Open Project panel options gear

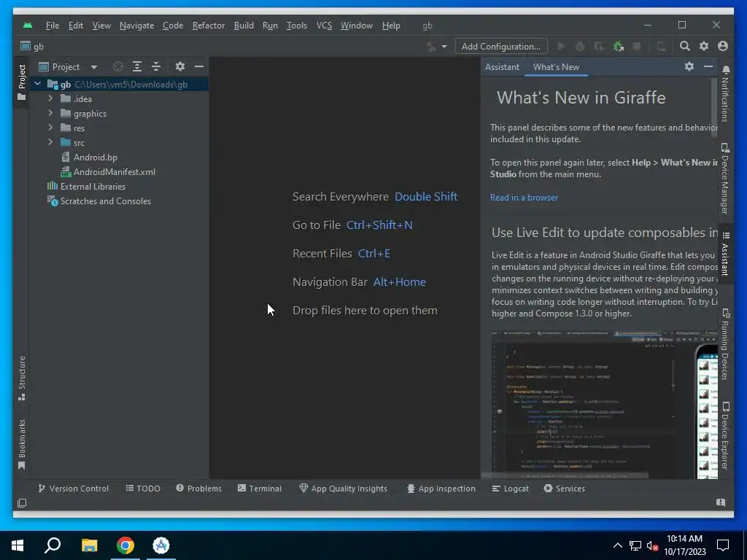[x=179, y=66]
